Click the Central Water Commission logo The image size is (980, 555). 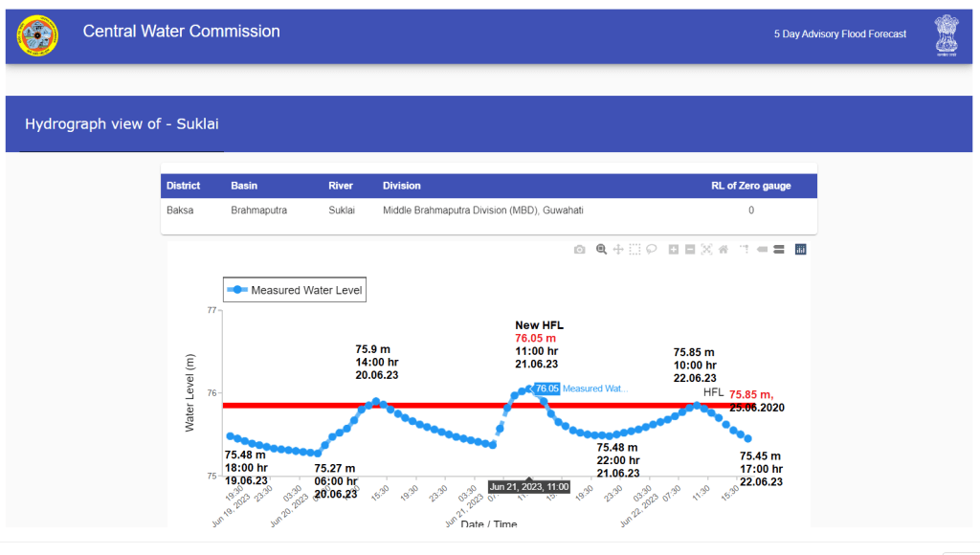pos(37,36)
